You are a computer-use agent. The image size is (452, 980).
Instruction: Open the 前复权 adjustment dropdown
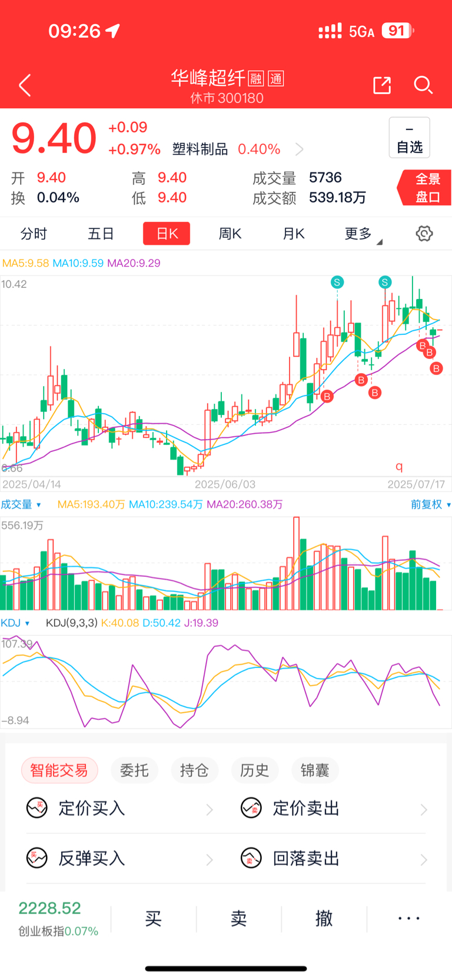(431, 504)
